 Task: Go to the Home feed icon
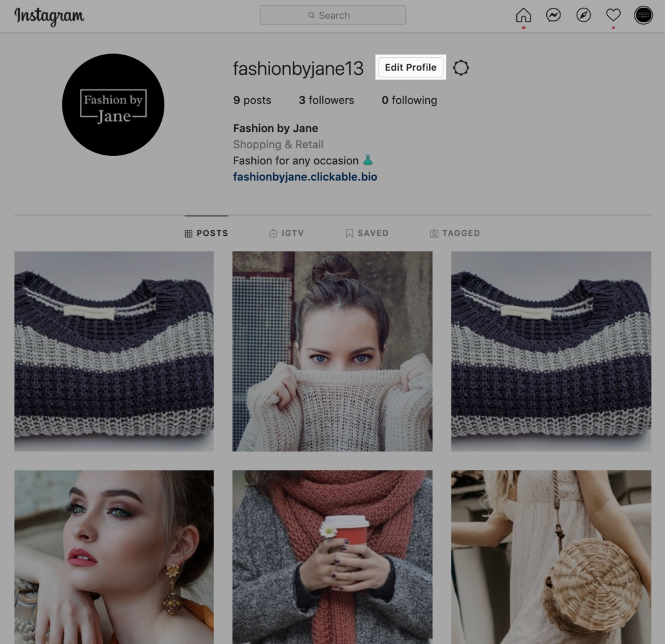click(523, 16)
